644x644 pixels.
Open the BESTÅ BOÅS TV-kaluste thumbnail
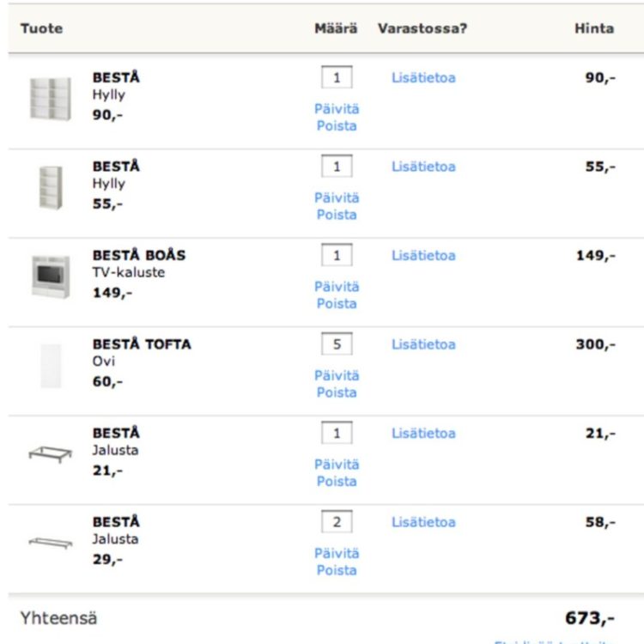tap(51, 276)
